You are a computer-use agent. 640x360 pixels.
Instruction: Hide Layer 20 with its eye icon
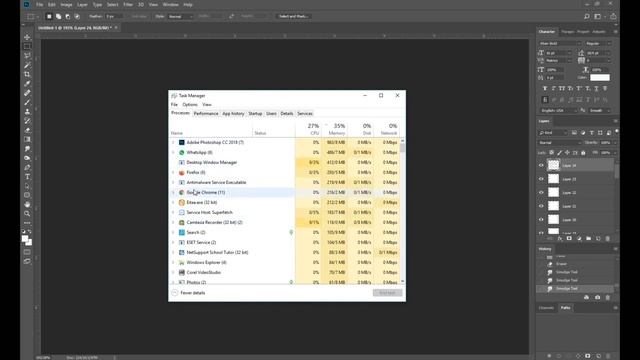pos(541,220)
